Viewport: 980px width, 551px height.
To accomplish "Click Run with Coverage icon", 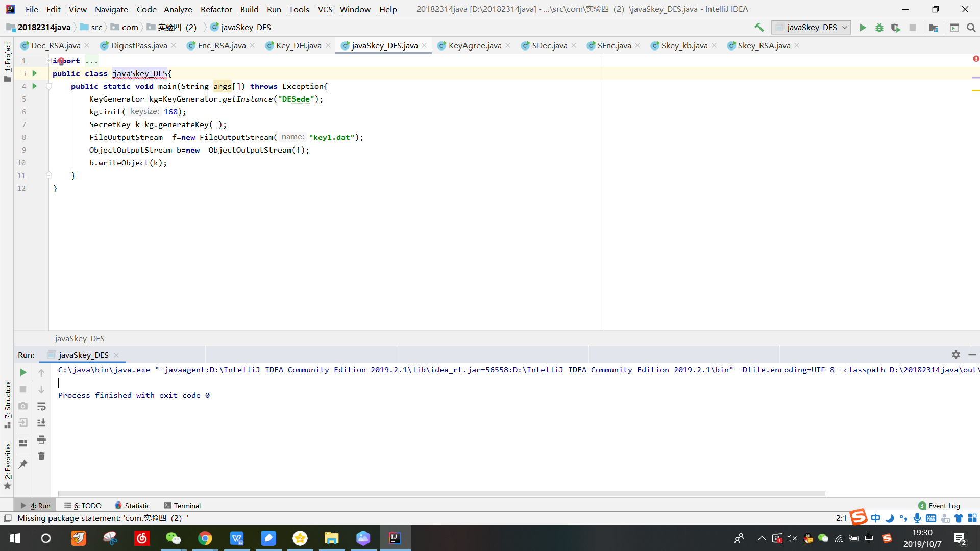I will tap(895, 28).
